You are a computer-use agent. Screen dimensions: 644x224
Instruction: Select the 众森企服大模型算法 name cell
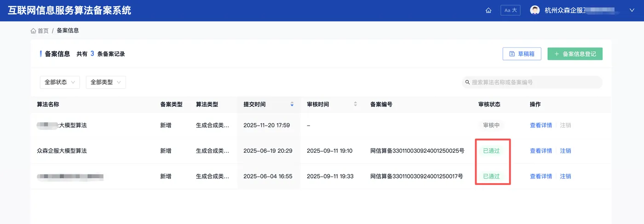[62, 151]
